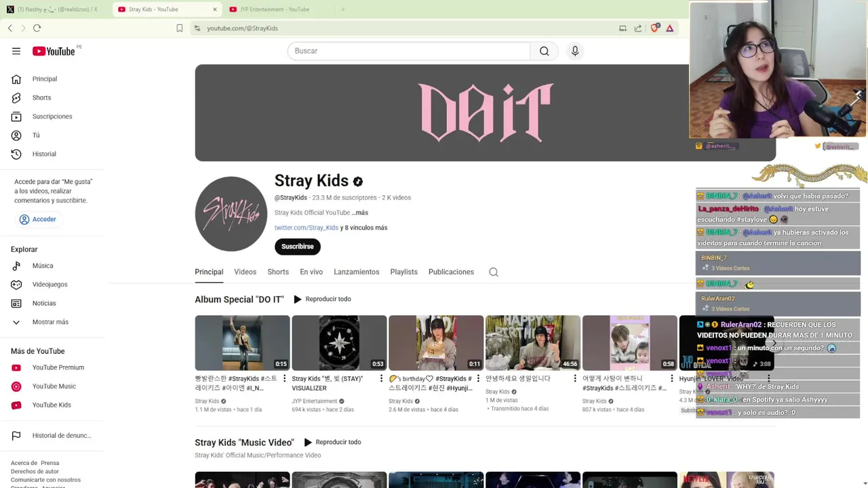Open YouTube Kids link
The image size is (868, 488).
[x=53, y=405]
